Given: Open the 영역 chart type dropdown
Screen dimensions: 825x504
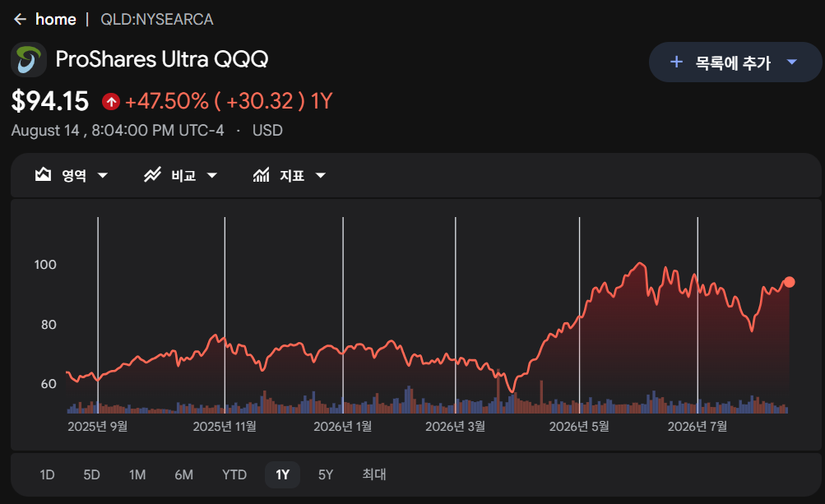Looking at the screenshot, I should click(72, 175).
